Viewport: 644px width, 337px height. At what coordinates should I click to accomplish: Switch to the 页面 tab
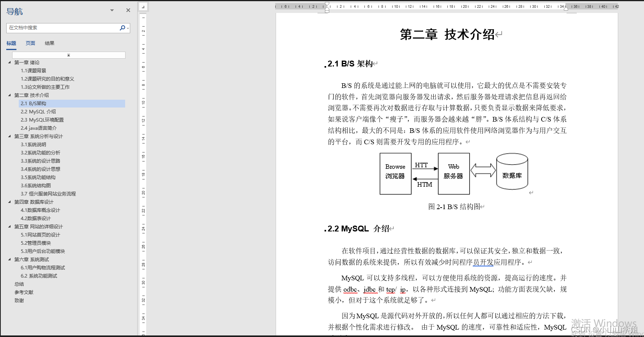tap(30, 43)
